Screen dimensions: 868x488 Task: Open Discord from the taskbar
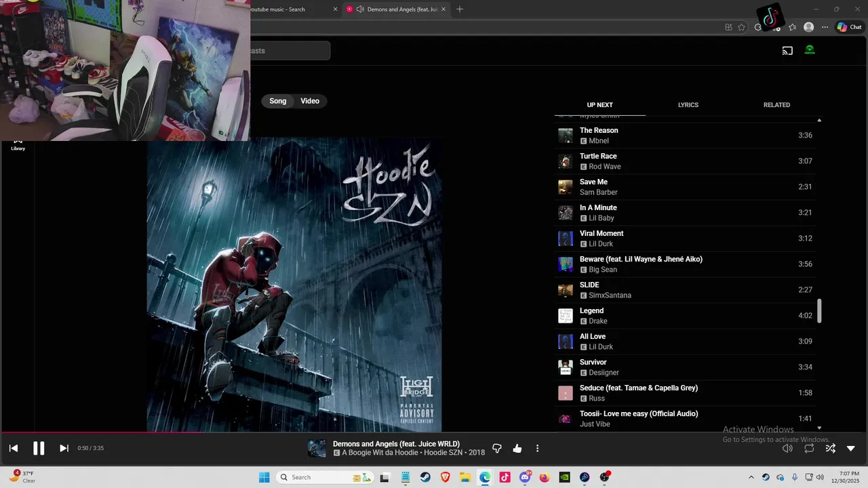point(525,477)
